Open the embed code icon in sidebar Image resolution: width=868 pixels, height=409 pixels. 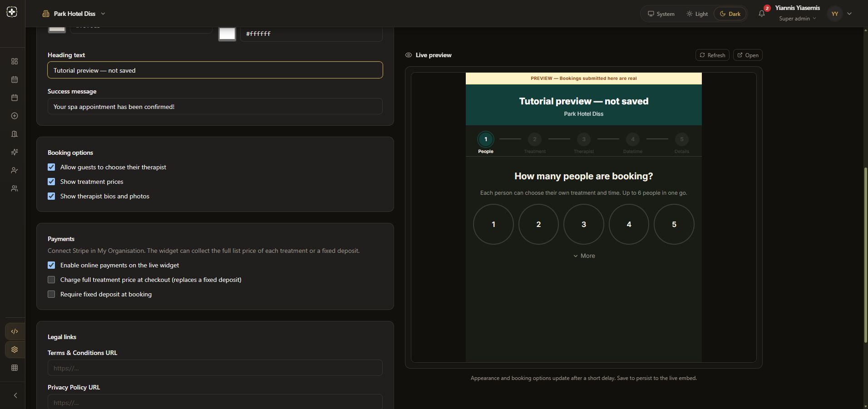click(x=15, y=331)
